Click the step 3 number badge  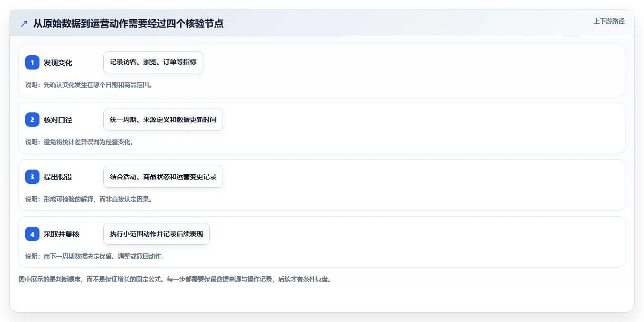pyautogui.click(x=32, y=177)
